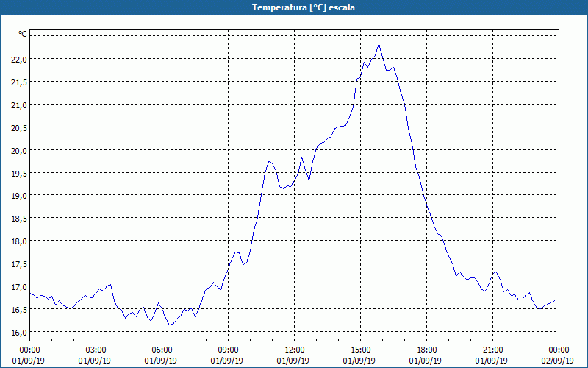Click the °C unit label

[23, 34]
